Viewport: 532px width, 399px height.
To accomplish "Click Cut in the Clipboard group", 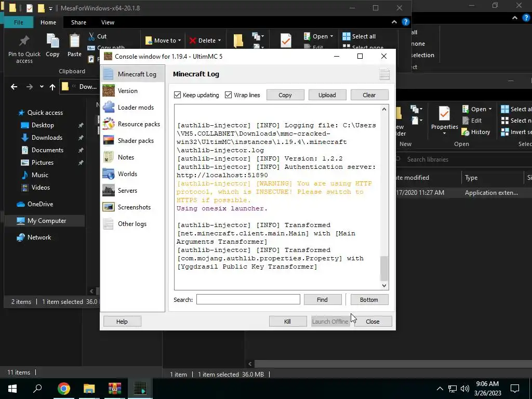I will [x=97, y=36].
